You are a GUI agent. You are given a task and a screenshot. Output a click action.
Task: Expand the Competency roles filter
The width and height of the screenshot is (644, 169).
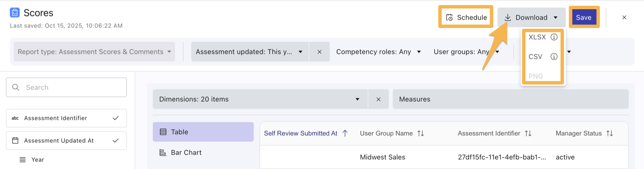pyautogui.click(x=378, y=52)
